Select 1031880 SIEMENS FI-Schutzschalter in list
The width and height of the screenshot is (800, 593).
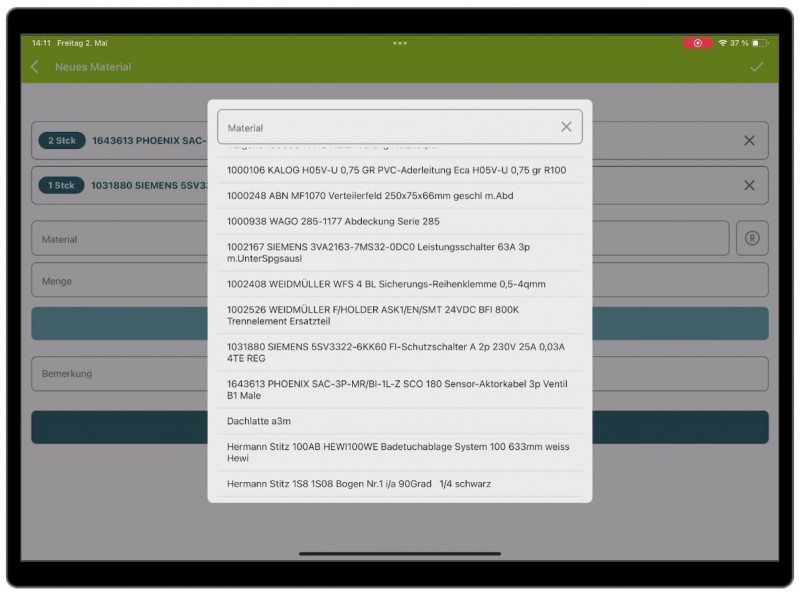click(396, 352)
